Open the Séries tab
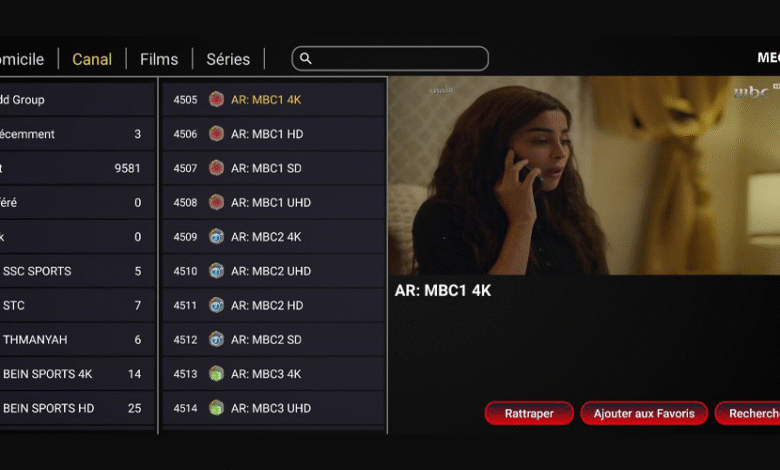This screenshot has height=470, width=780. click(x=228, y=59)
